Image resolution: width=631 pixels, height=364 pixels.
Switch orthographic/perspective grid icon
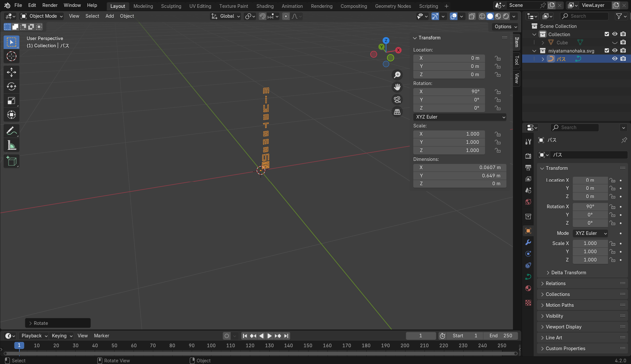tap(397, 112)
